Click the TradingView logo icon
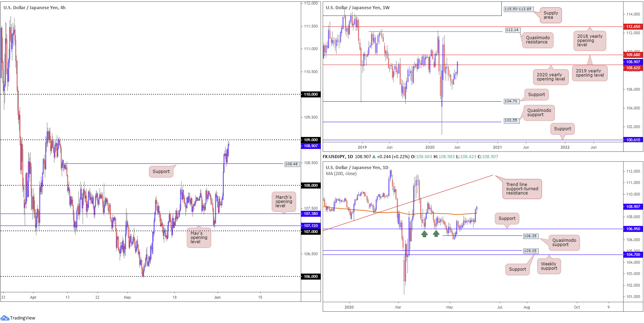644x323 pixels. [x=5, y=318]
